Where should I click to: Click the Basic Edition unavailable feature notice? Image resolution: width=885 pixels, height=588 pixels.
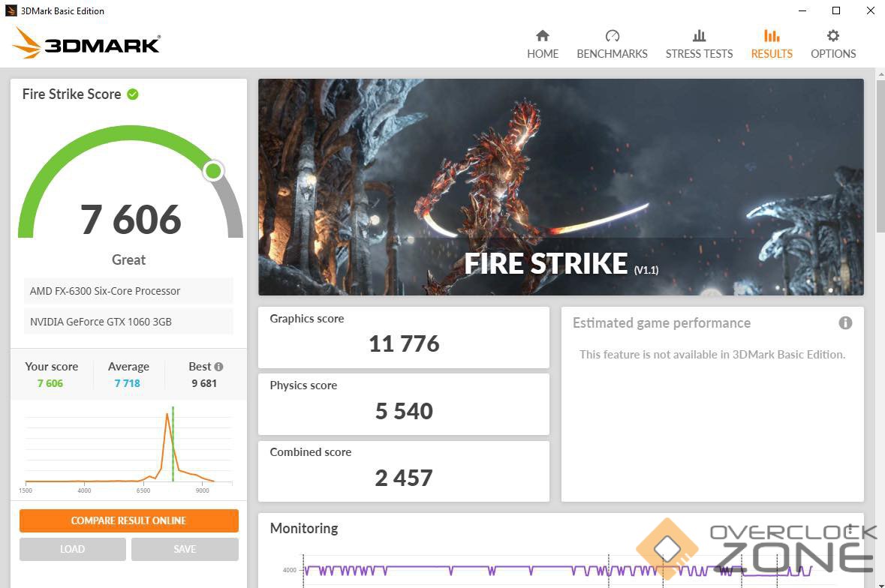click(712, 355)
